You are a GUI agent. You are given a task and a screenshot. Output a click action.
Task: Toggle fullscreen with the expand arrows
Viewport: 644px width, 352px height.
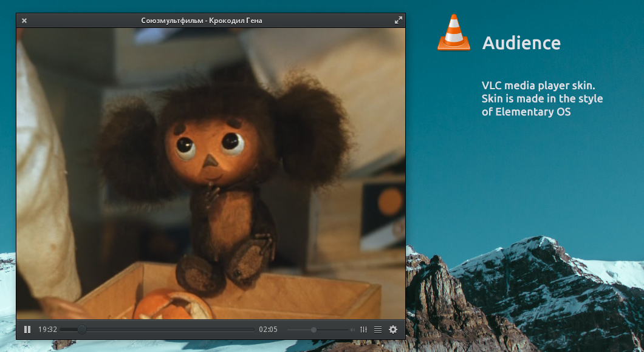tap(398, 20)
